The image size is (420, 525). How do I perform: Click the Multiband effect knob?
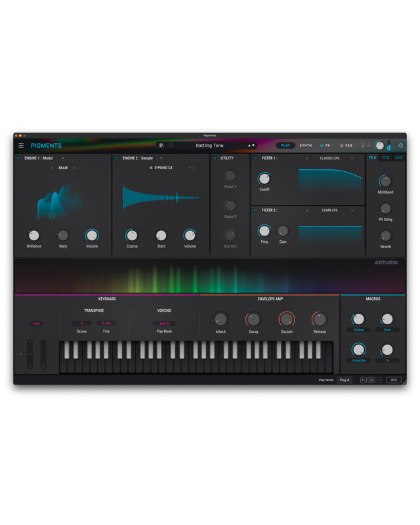[x=385, y=181]
